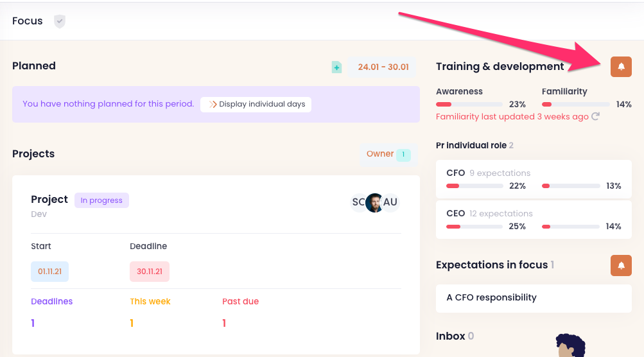The image size is (644, 357).
Task: Click the Focus tab title
Action: click(28, 21)
